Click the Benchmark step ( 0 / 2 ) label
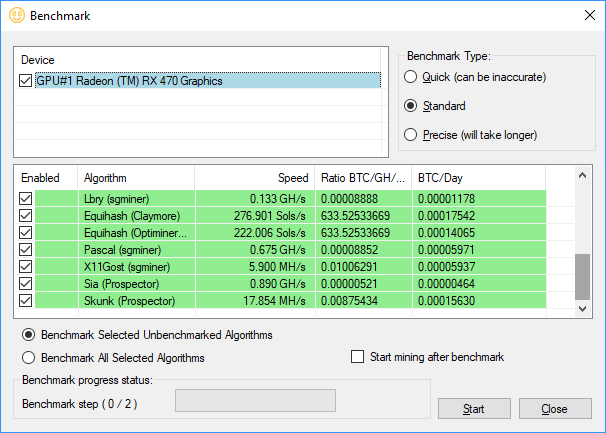The width and height of the screenshot is (606, 433). pos(80,404)
